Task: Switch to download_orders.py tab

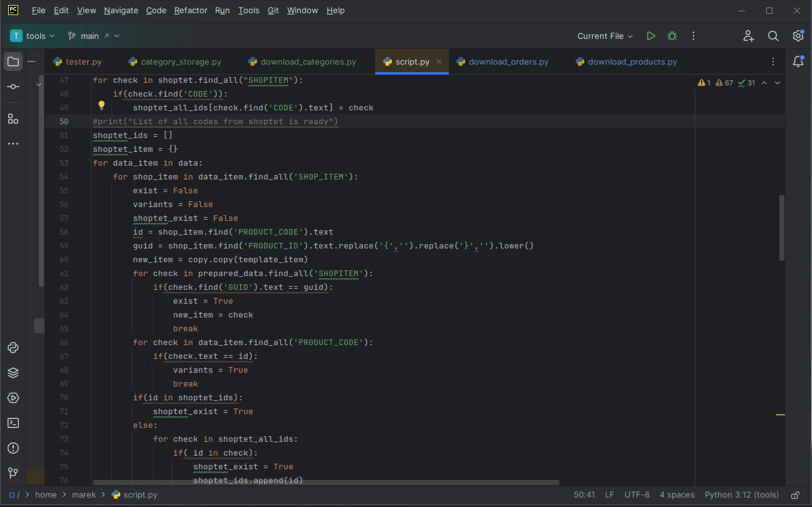Action: [503, 61]
